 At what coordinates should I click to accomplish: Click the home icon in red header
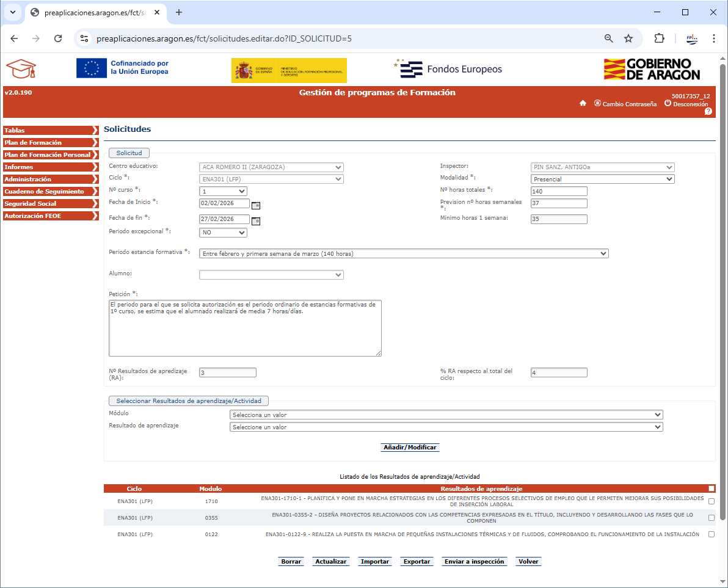(583, 104)
